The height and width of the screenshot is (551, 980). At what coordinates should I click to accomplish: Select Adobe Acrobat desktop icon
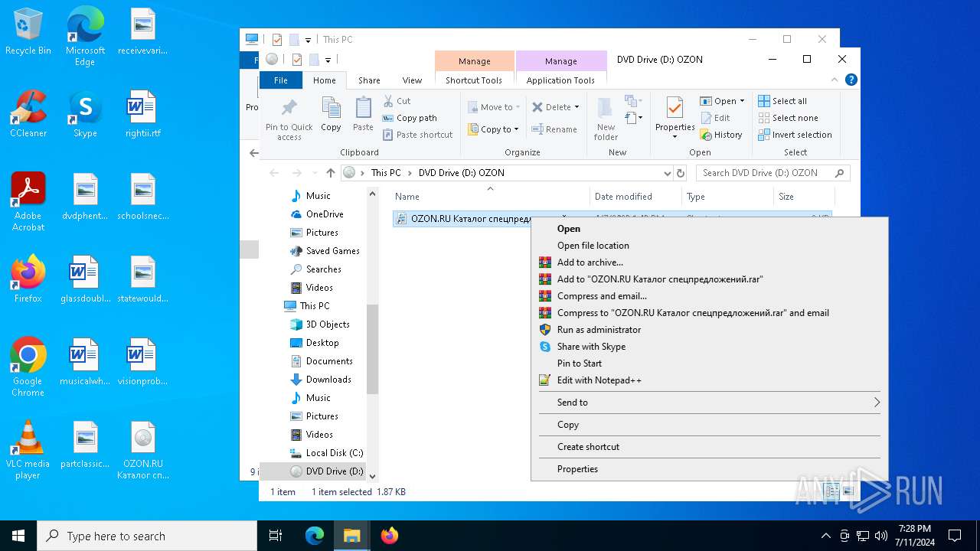tap(28, 202)
